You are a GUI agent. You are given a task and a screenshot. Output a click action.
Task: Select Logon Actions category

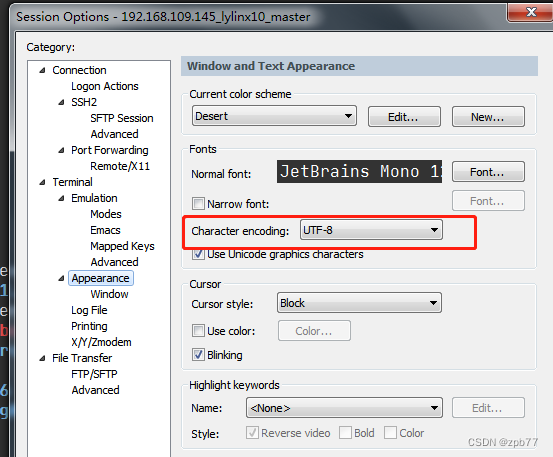click(x=105, y=86)
